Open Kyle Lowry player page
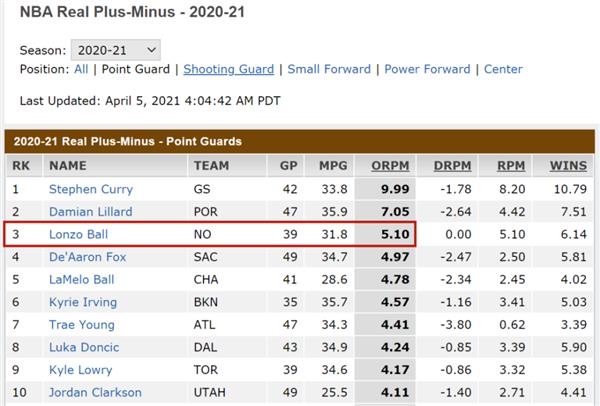Image resolution: width=600 pixels, height=406 pixels. (x=81, y=370)
